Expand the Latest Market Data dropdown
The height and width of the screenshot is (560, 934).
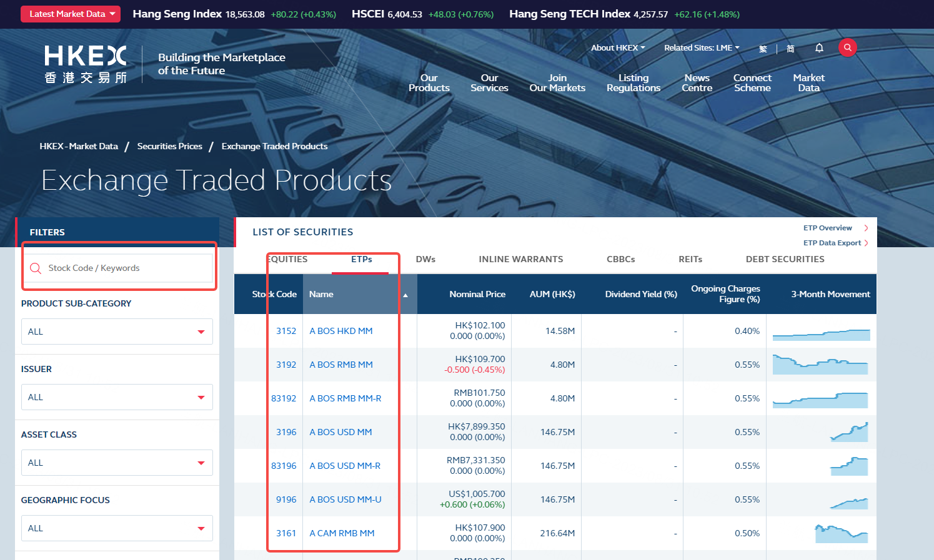tap(70, 14)
